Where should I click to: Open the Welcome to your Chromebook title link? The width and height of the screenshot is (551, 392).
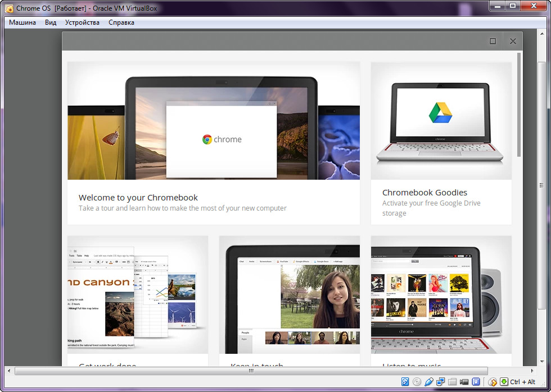(x=138, y=198)
